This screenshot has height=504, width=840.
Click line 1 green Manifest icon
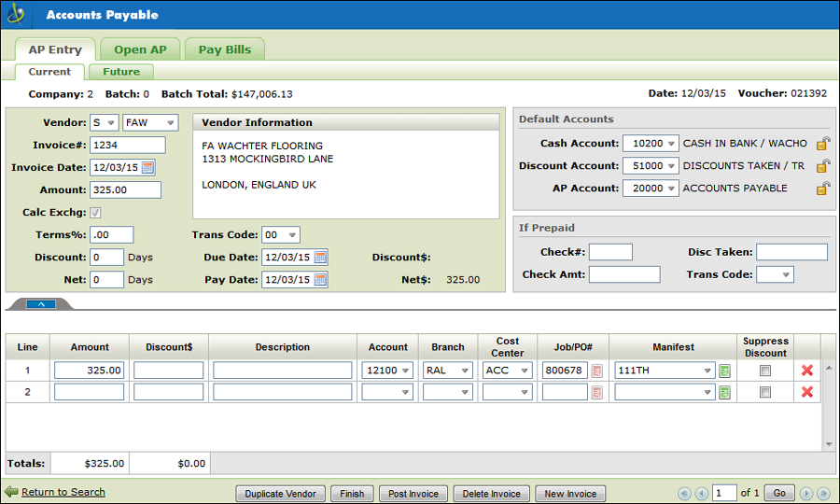(724, 371)
